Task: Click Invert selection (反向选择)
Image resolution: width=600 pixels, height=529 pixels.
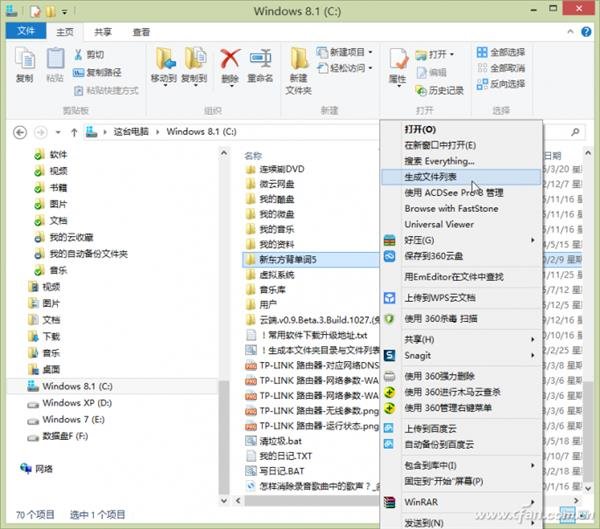Action: tap(501, 84)
